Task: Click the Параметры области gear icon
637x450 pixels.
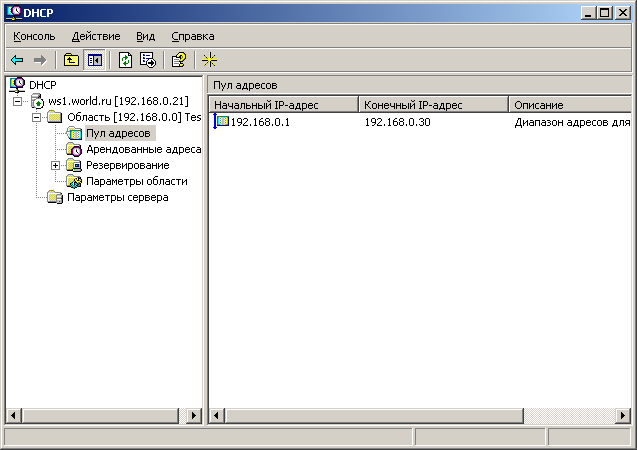Action: tap(74, 182)
